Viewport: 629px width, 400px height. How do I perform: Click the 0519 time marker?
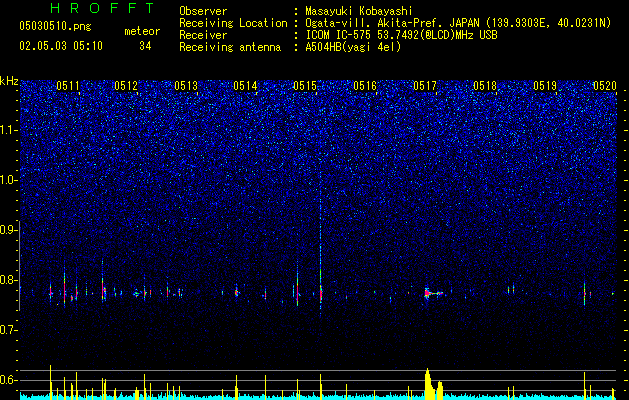click(545, 86)
